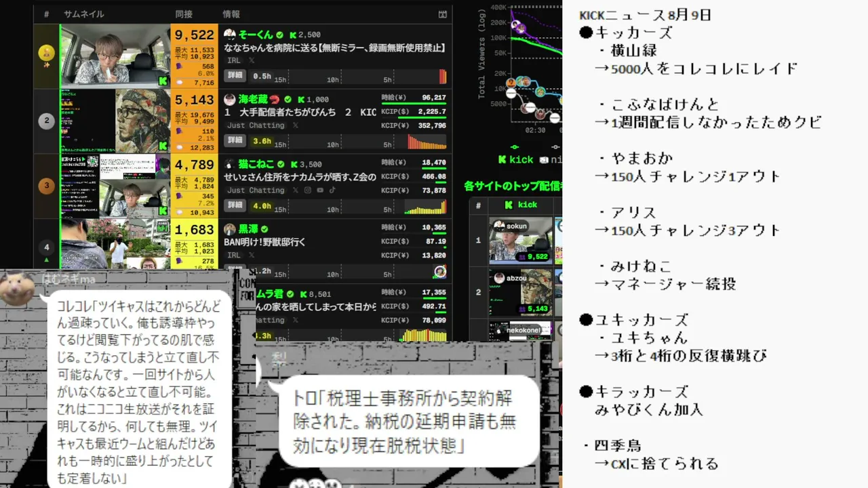Click the 9,522 concurrent viewer count

point(194,35)
